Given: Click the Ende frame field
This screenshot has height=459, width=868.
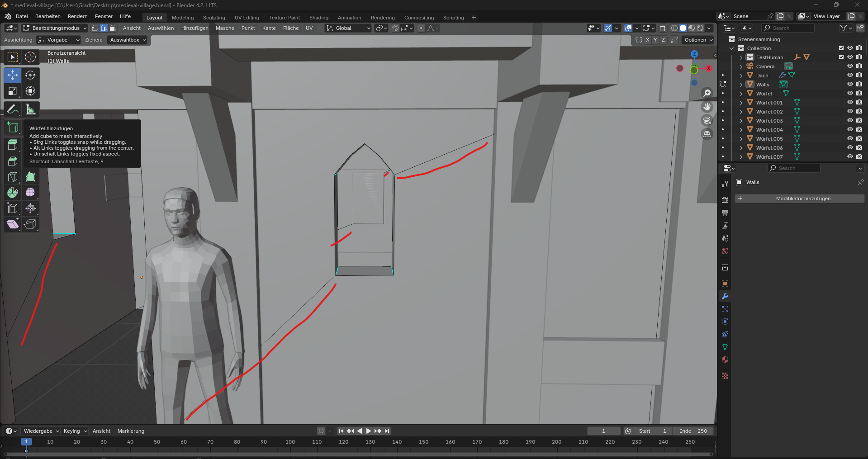Looking at the screenshot, I should tap(693, 431).
